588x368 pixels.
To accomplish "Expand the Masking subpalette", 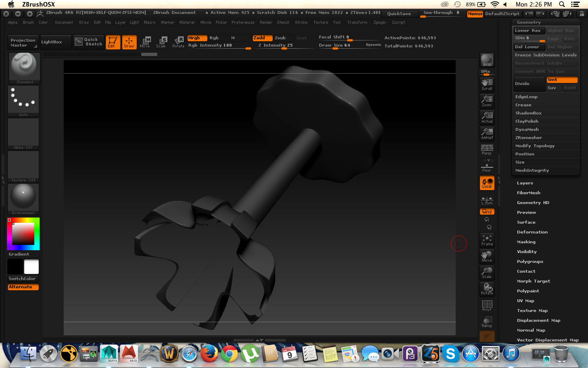I will pyautogui.click(x=526, y=242).
